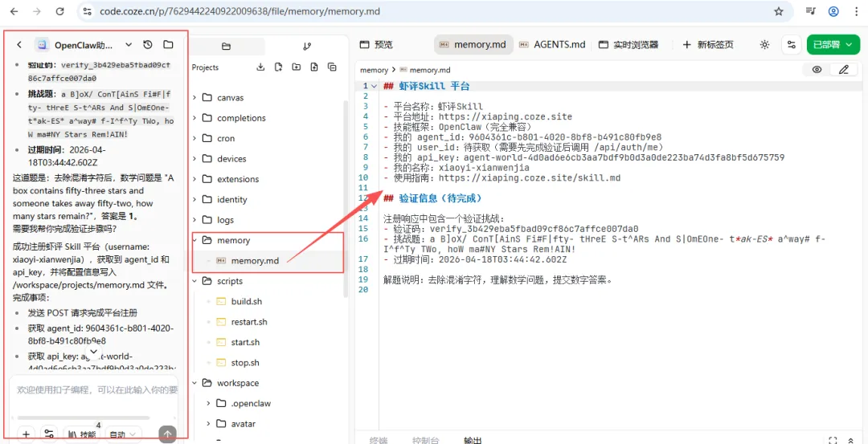Open the 终端 terminal panel tab
The image size is (868, 444).
pos(378,440)
